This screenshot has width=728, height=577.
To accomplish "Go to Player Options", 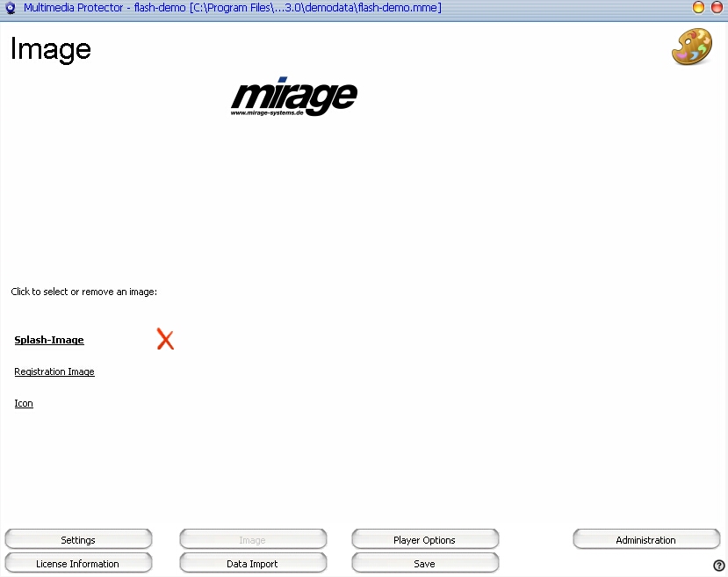I will [x=424, y=539].
